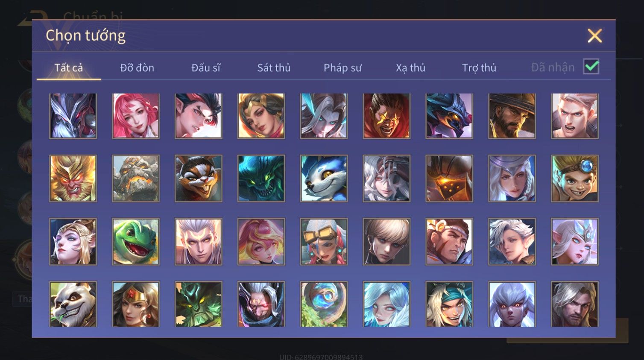
Task: Toggle the Đã nhận checkbox
Action: (x=591, y=67)
